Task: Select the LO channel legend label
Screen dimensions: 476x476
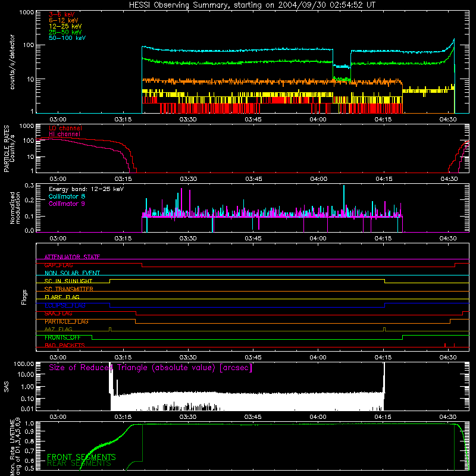Action: 65,128
